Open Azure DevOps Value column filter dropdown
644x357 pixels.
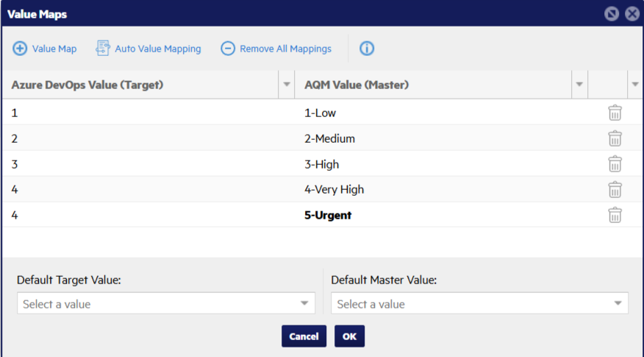(x=287, y=85)
